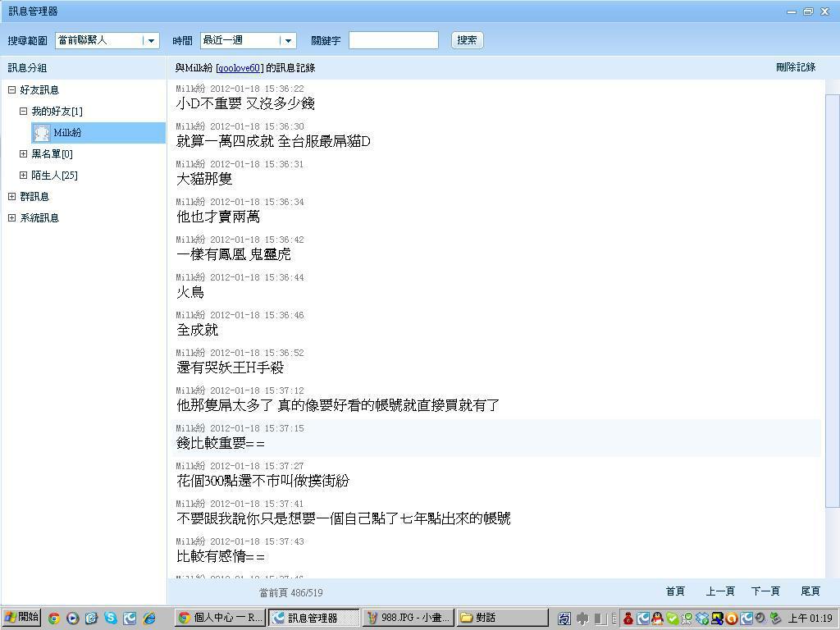The height and width of the screenshot is (630, 840).
Task: Click the monitor tray icon next to Dropbox
Action: [717, 619]
